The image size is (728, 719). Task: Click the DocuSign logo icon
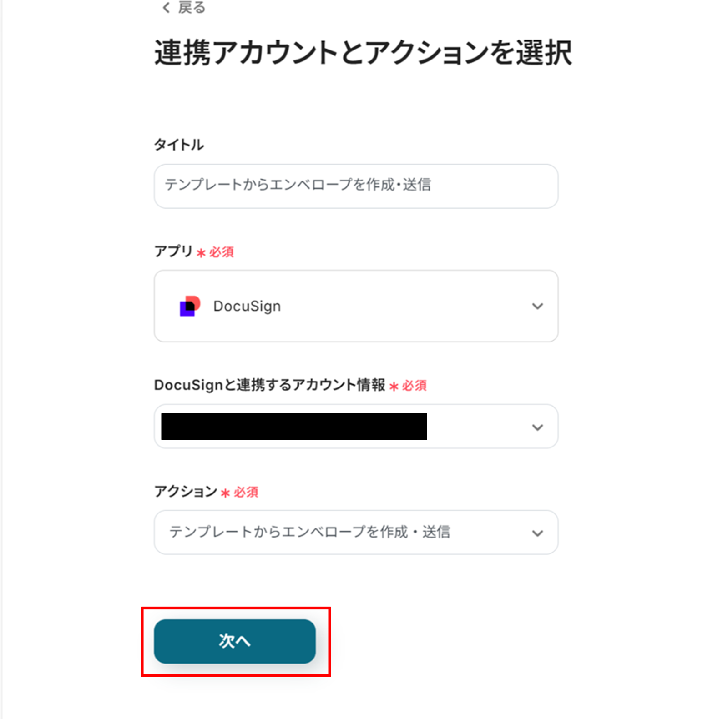coord(190,306)
